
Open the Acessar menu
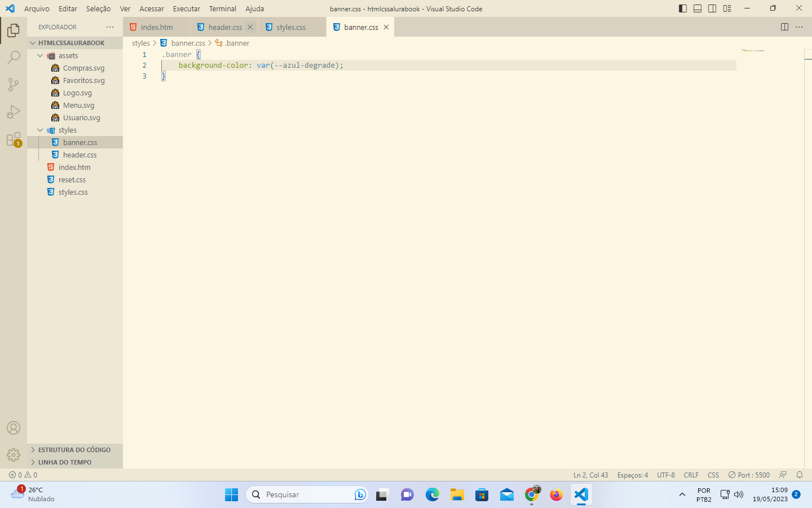[x=152, y=8]
